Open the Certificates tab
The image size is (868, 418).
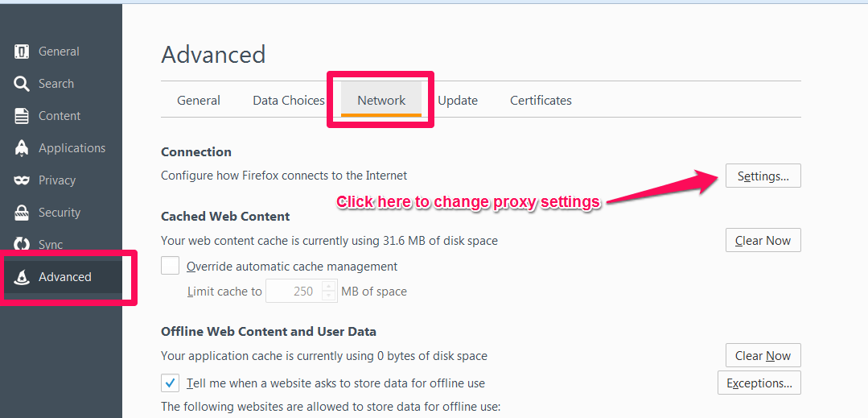[541, 101]
